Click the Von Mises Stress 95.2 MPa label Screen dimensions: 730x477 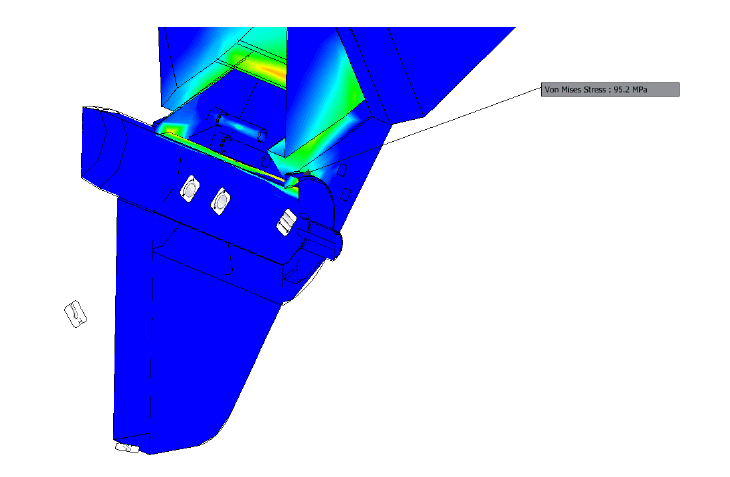click(x=610, y=90)
